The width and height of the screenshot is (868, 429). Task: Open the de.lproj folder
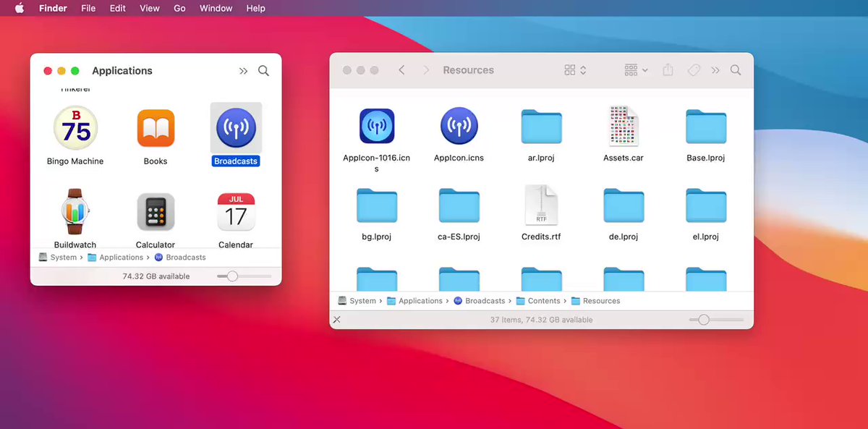(624, 205)
